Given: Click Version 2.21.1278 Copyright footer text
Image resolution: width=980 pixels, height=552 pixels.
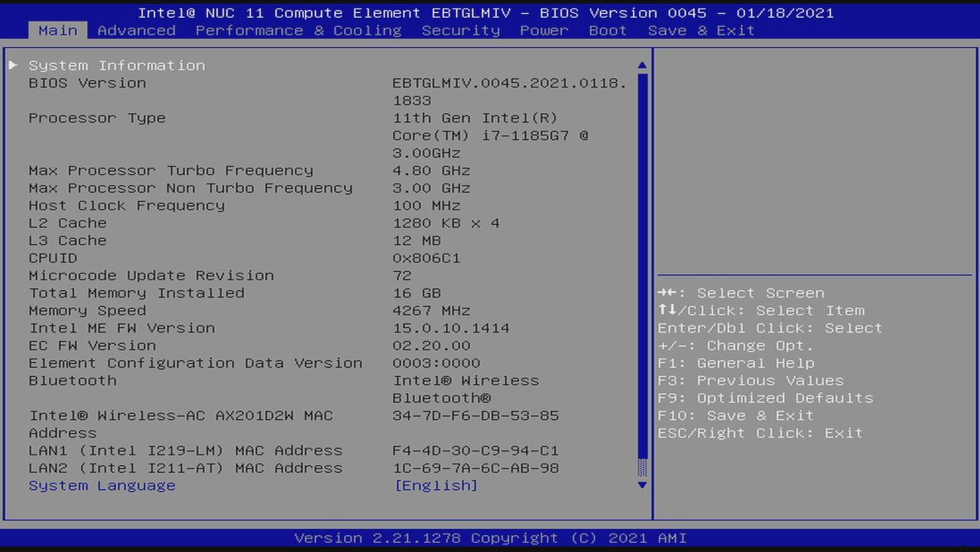Looking at the screenshot, I should pyautogui.click(x=490, y=538).
